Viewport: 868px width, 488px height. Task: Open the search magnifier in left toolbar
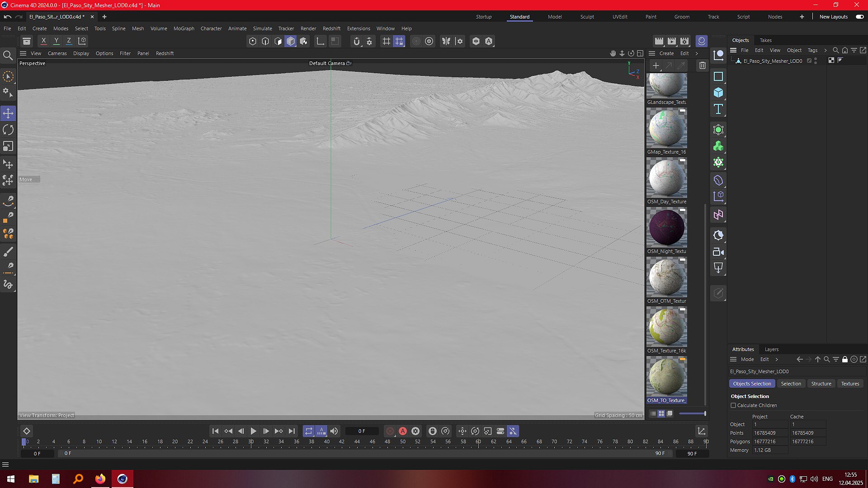[x=8, y=56]
